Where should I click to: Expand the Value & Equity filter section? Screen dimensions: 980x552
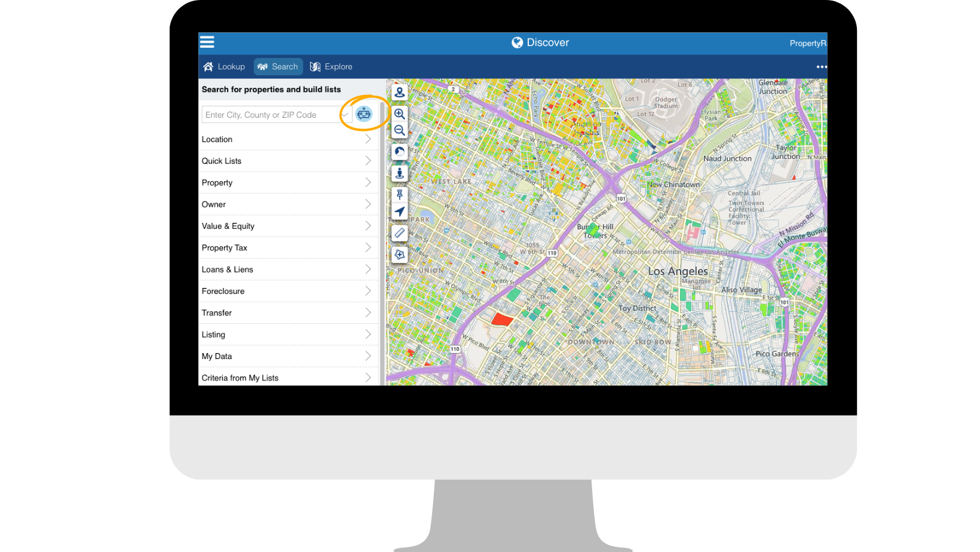click(288, 226)
